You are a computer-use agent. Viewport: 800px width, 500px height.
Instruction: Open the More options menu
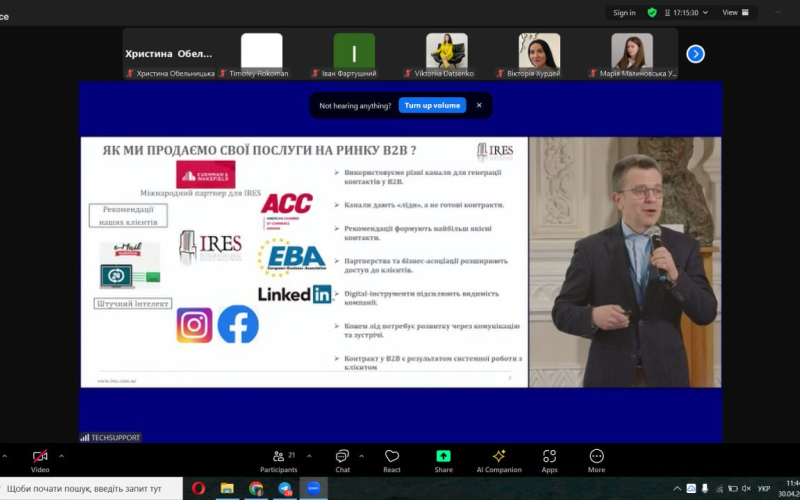[596, 461]
